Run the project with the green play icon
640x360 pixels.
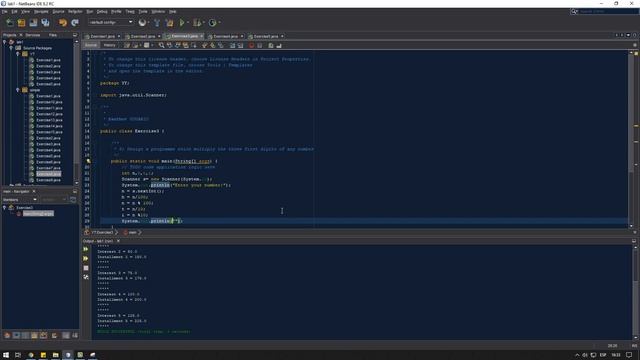click(182, 22)
